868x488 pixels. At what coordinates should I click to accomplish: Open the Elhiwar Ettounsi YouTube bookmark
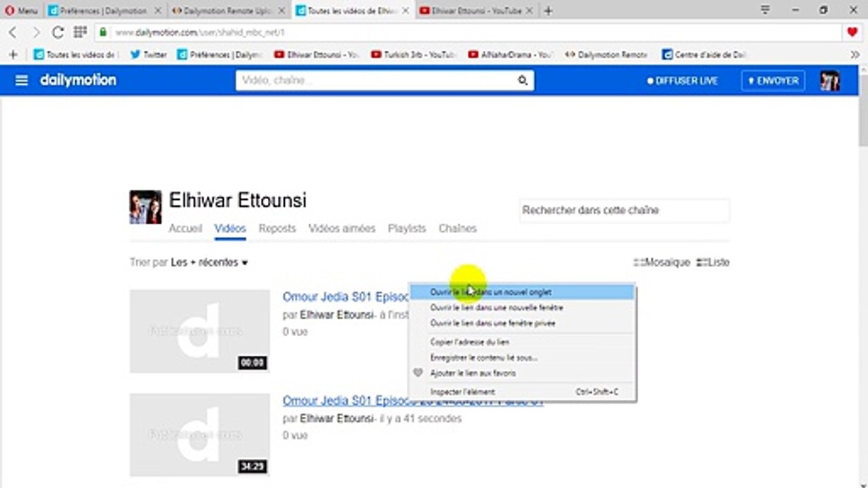(317, 55)
